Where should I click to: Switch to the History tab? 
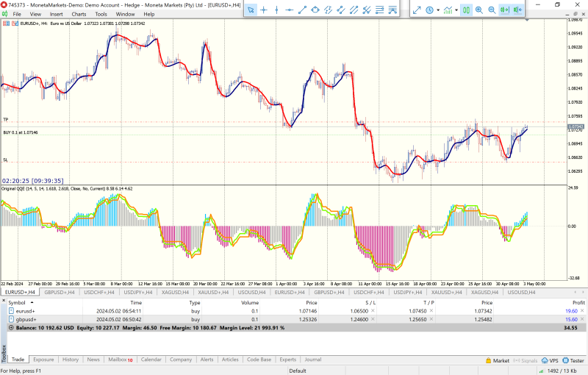point(71,360)
